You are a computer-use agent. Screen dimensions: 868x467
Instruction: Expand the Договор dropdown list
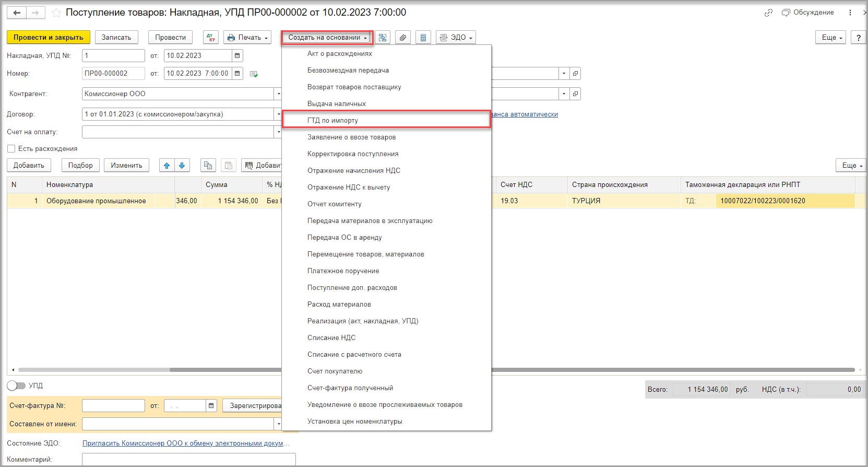point(278,114)
